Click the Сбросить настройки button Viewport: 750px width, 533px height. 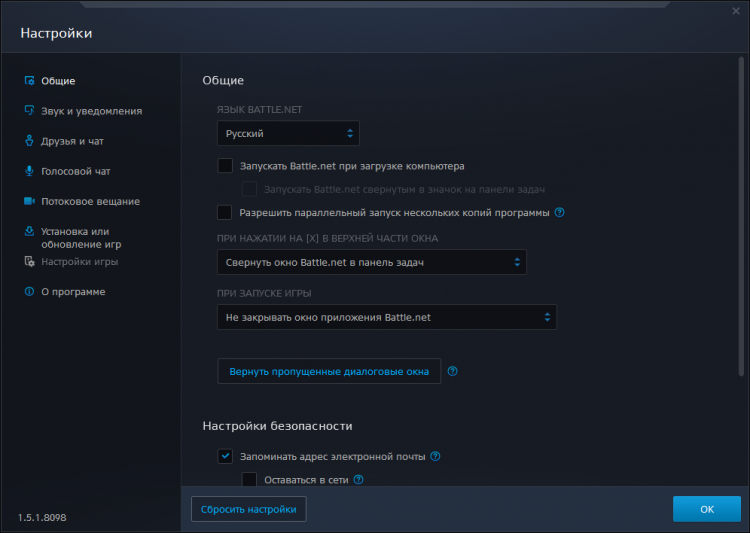[249, 509]
